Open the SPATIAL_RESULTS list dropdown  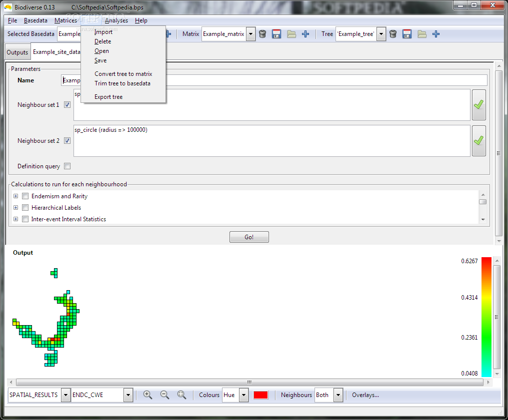point(66,395)
